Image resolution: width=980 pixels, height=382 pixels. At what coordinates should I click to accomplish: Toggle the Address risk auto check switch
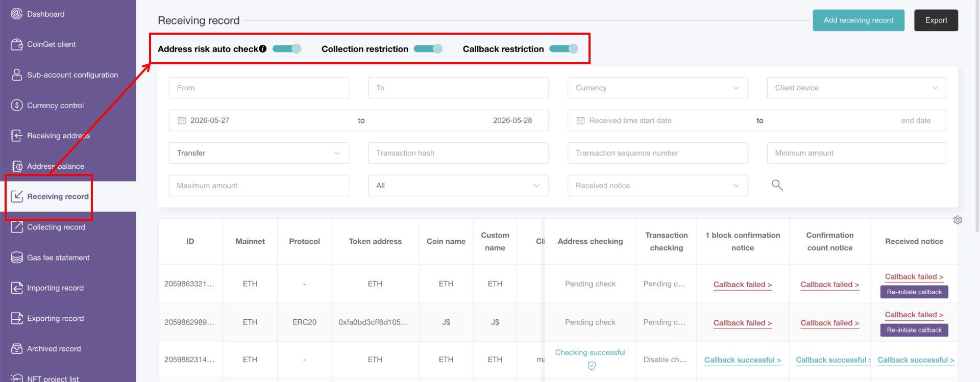coord(287,49)
